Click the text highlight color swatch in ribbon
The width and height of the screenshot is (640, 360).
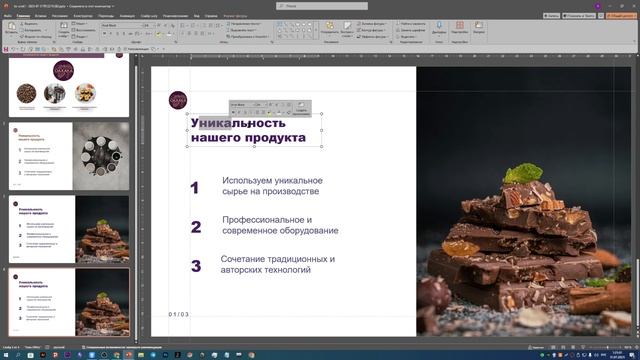pos(158,34)
